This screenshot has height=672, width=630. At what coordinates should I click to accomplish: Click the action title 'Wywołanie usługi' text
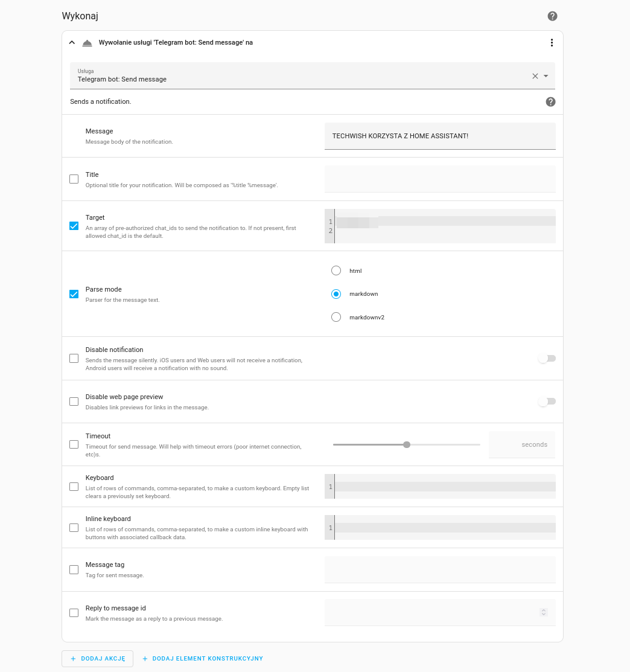point(176,42)
